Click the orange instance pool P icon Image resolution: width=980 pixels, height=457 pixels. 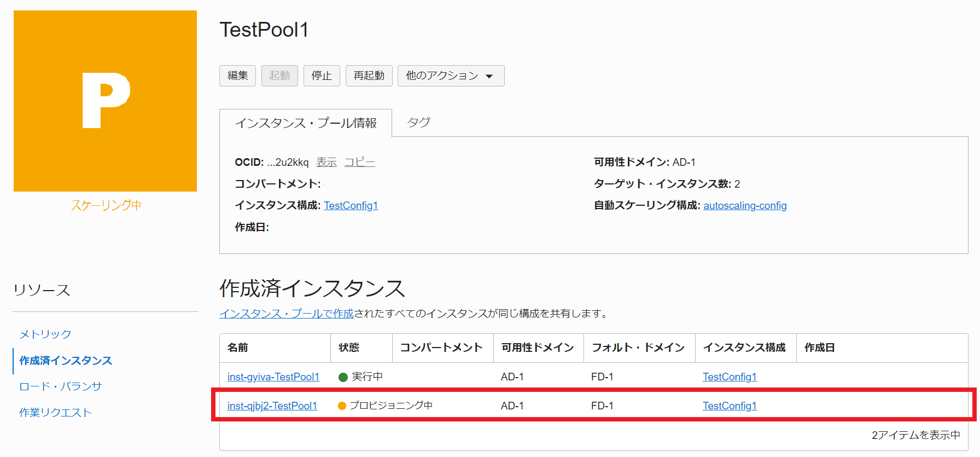[105, 101]
